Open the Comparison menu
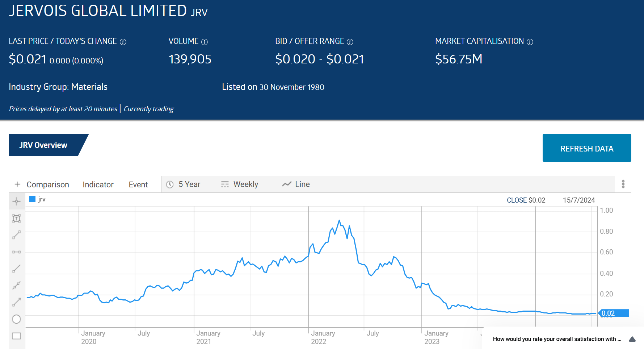Screen dimensions: 644x349 (48, 184)
